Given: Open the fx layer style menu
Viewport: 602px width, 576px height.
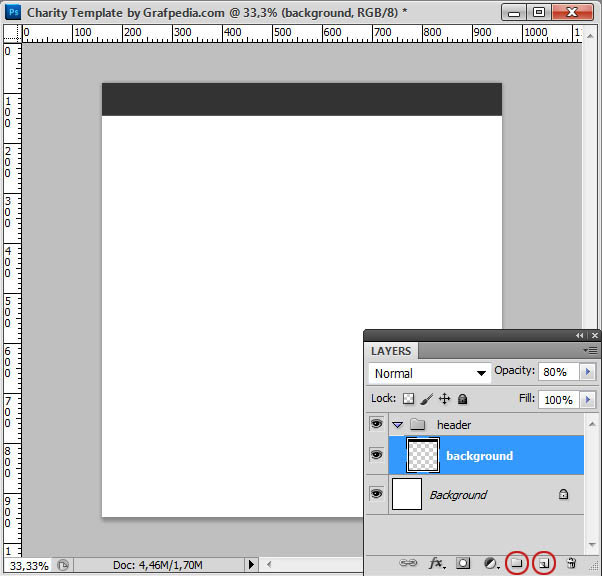Looking at the screenshot, I should coord(437,563).
